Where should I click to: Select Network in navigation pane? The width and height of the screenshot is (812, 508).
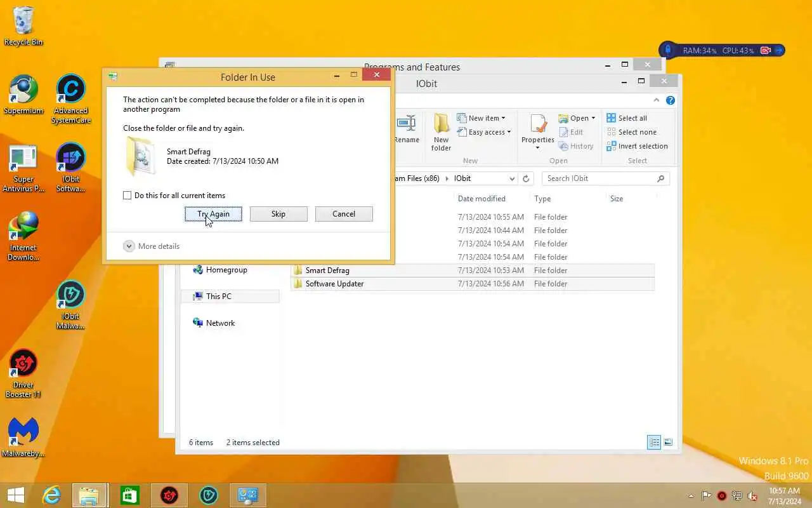[214, 323]
